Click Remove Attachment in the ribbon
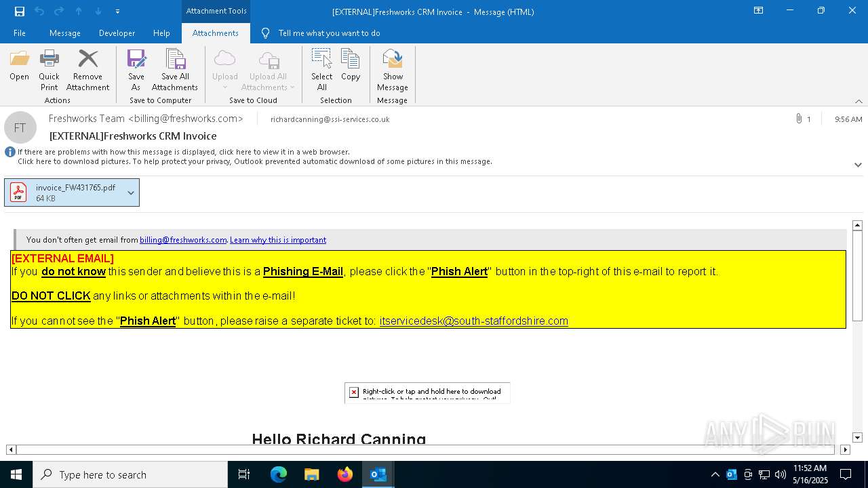The width and height of the screenshot is (868, 488). pos(87,70)
